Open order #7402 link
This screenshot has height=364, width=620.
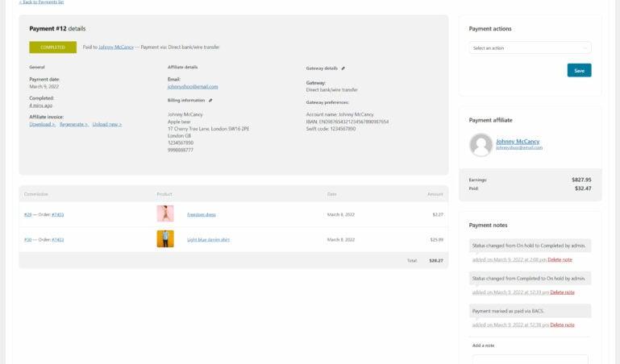tap(58, 239)
